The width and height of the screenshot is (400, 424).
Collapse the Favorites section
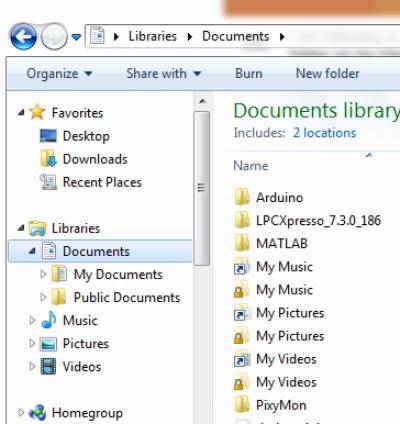tap(21, 113)
